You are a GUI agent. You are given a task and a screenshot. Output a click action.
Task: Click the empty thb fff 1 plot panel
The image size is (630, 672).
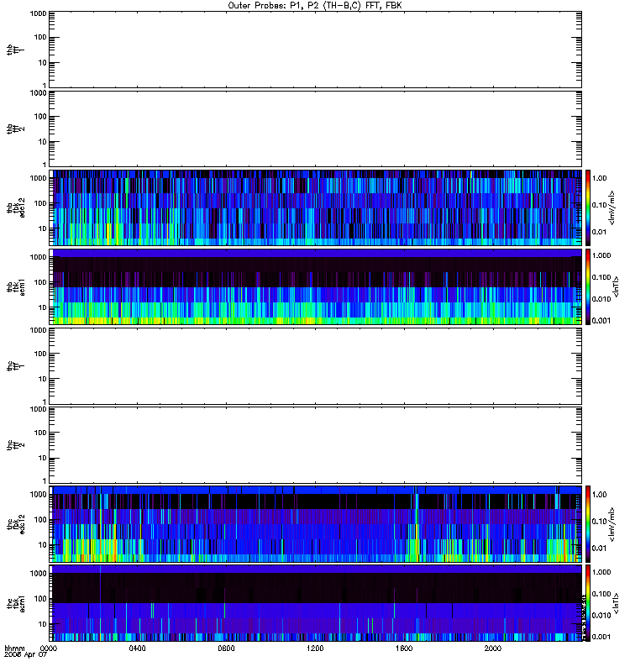click(x=315, y=50)
